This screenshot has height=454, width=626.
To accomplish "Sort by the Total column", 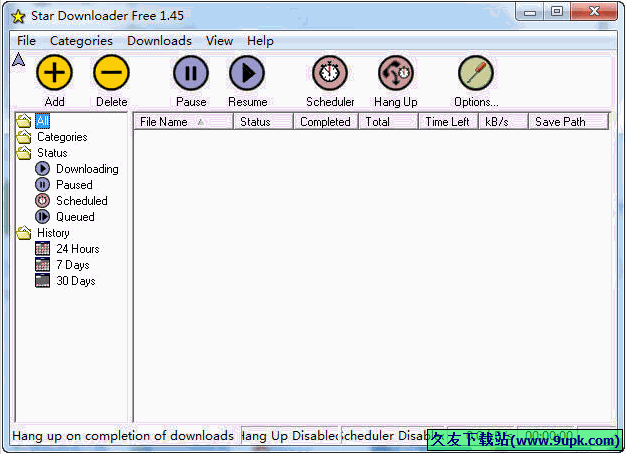I will pos(388,122).
